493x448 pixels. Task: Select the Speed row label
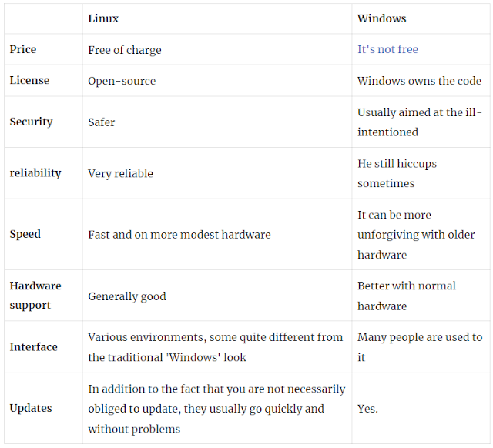pyautogui.click(x=25, y=234)
